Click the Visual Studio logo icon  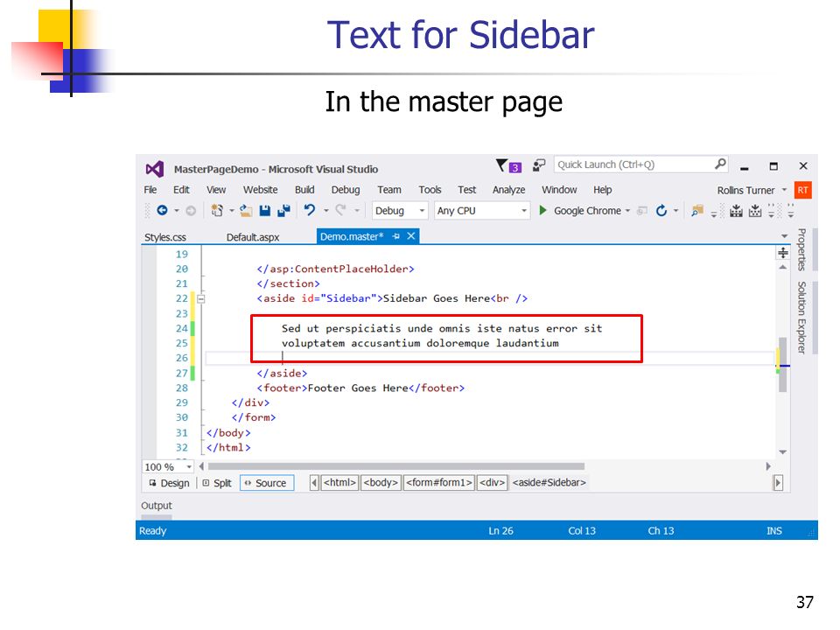point(155,169)
